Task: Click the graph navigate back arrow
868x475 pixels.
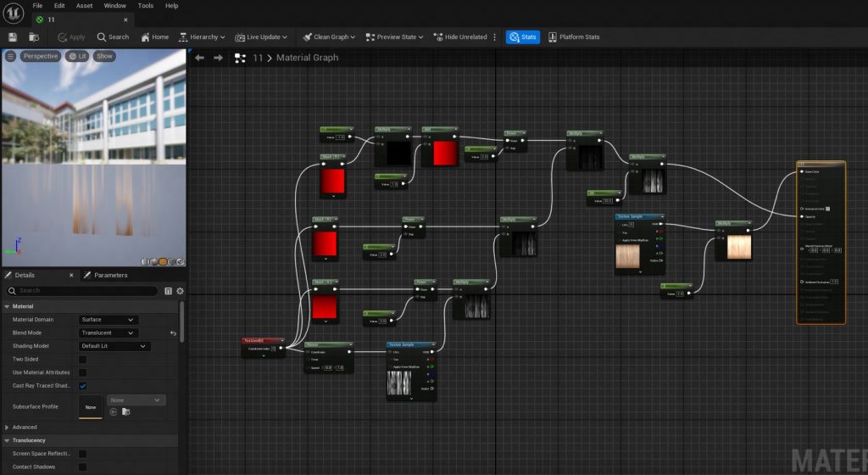Action: [200, 58]
